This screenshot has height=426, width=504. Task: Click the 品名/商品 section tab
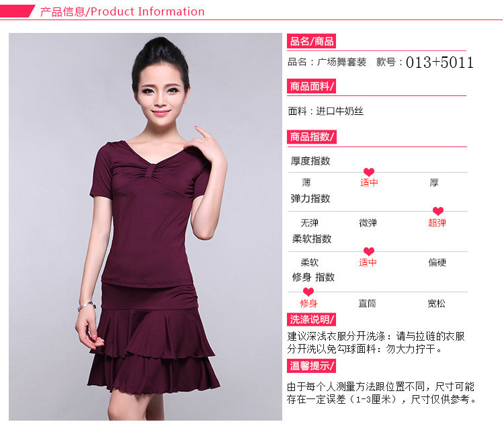tap(311, 41)
